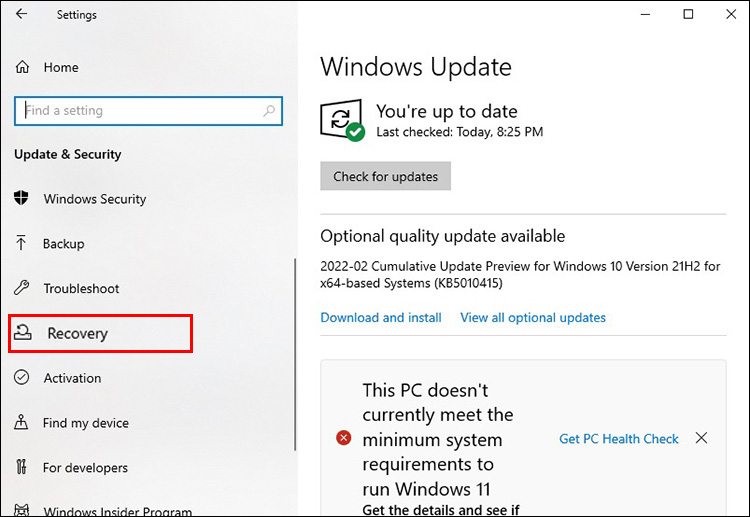
Task: Click the sidebar vertical scrollbar
Action: [x=295, y=354]
